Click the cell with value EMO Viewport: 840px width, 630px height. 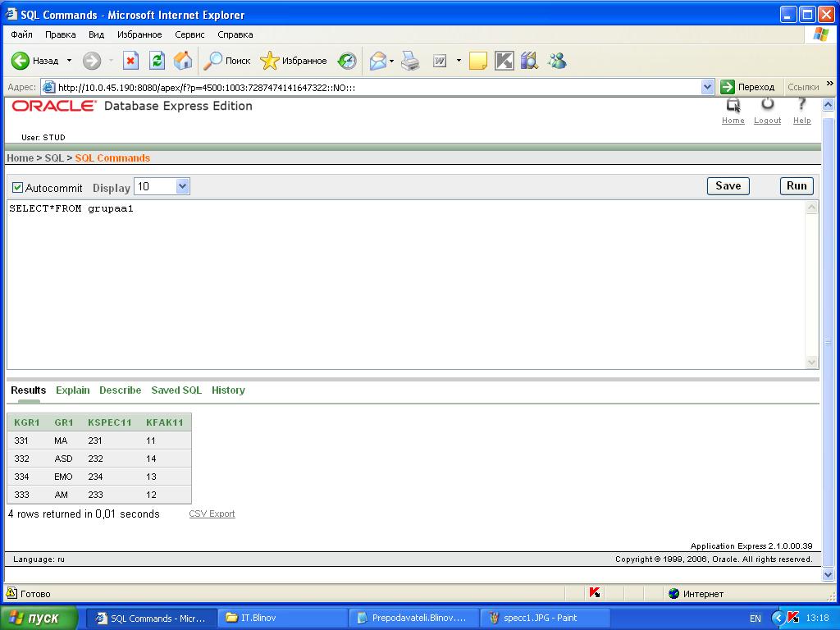click(63, 477)
